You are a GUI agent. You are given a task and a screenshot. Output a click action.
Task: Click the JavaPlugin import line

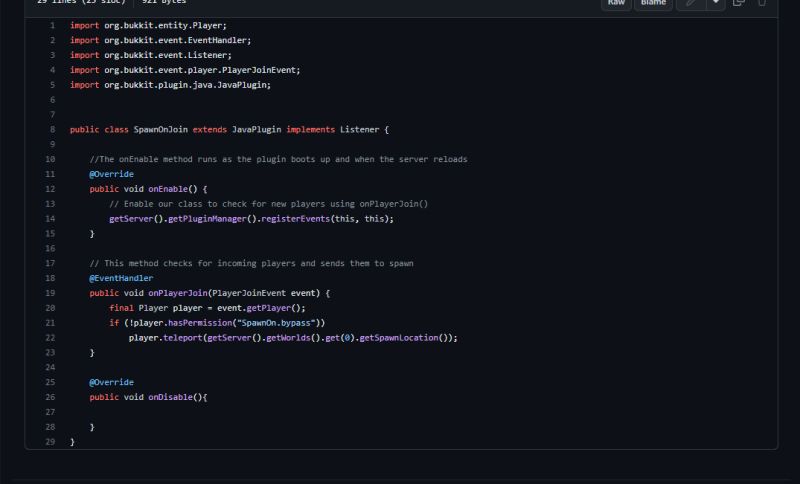coord(170,85)
